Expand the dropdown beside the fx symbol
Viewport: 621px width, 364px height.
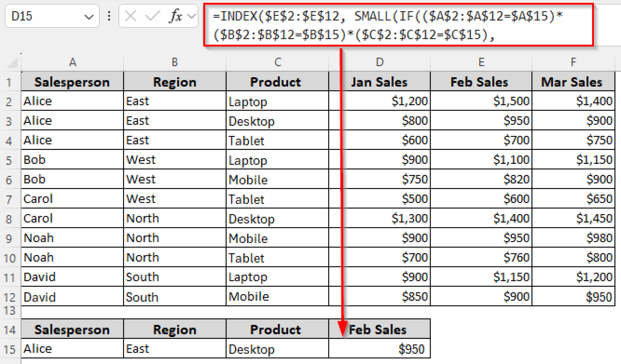(x=191, y=16)
